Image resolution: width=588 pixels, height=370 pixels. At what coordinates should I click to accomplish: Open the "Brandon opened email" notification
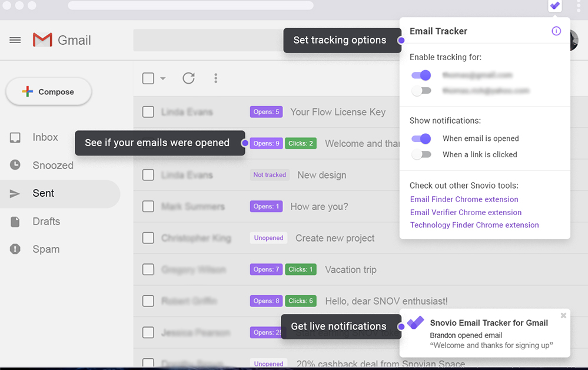[x=485, y=333]
